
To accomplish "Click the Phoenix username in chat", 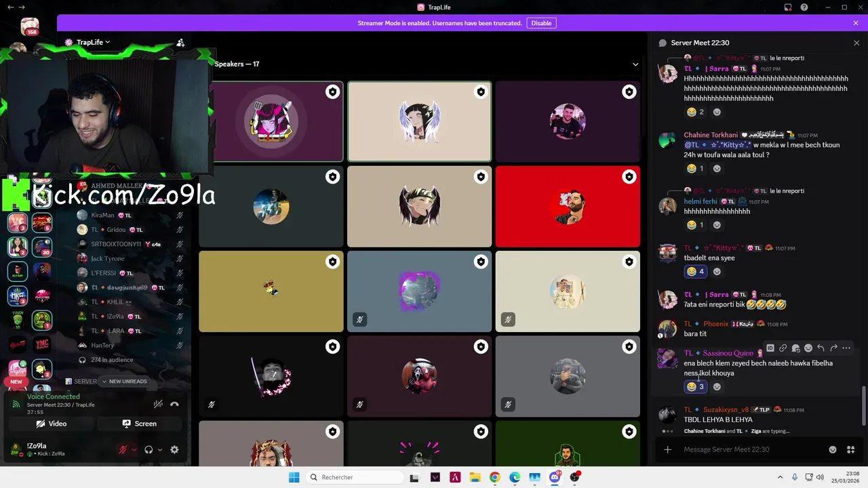I will click(715, 324).
